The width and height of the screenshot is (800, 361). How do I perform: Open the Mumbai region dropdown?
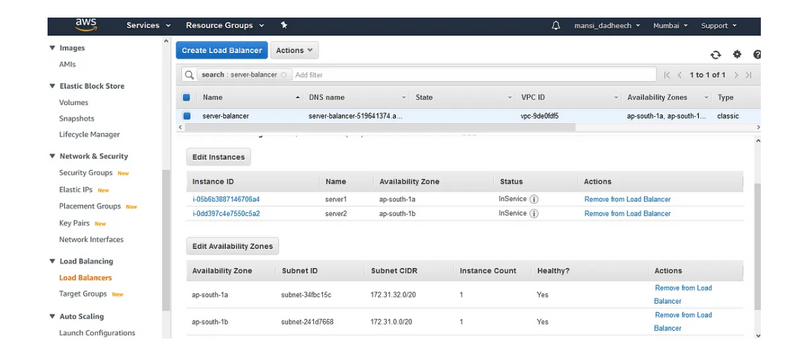coord(670,25)
